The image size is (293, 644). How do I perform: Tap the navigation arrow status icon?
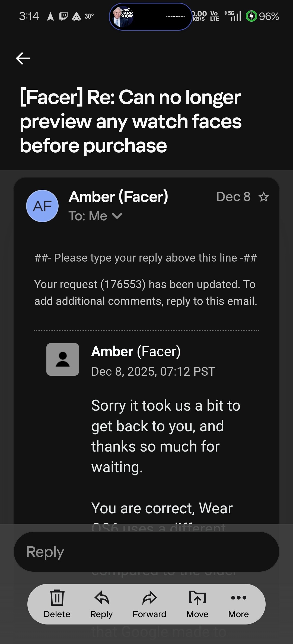[50, 17]
